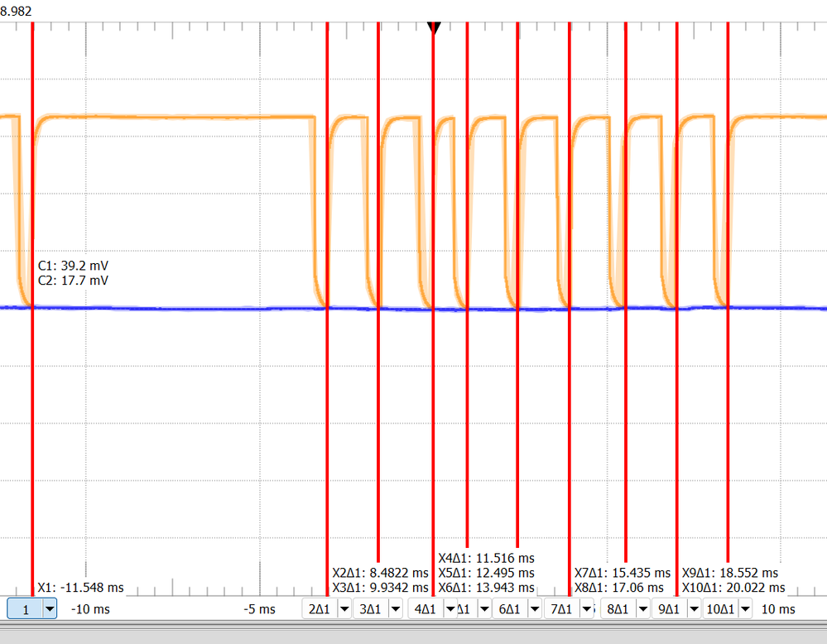Click the 'C2: 17.7 mV' readout
The image size is (827, 644).
pyautogui.click(x=74, y=281)
